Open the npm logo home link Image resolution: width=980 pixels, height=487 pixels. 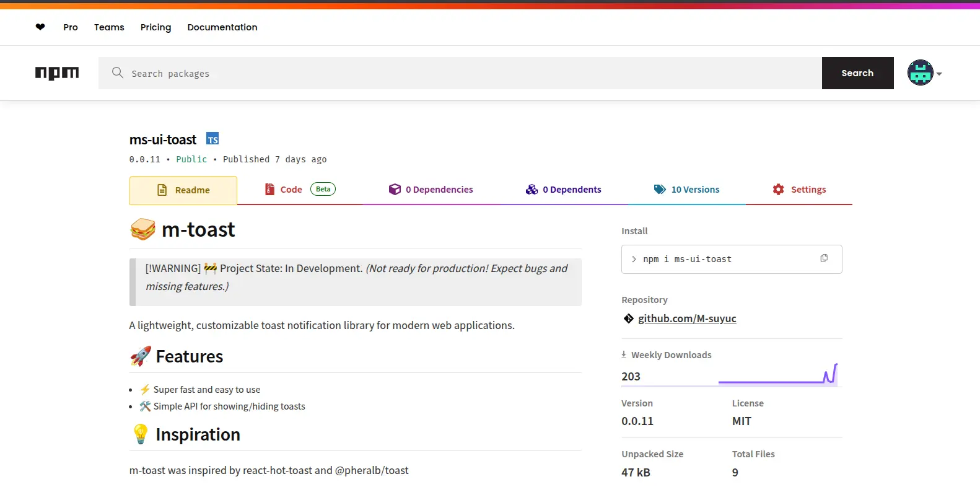point(57,73)
